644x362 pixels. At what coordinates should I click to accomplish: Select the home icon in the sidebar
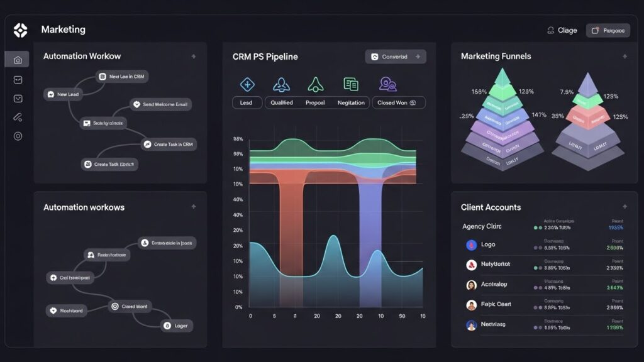18,59
